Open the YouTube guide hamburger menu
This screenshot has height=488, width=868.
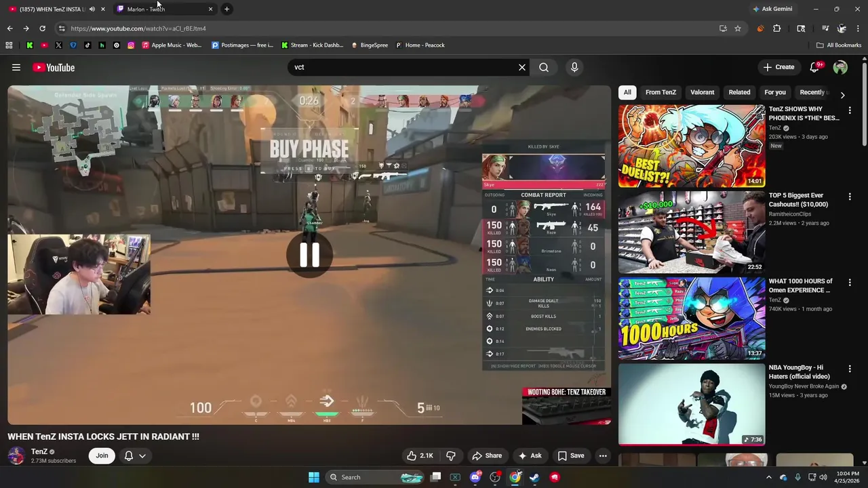coord(16,67)
